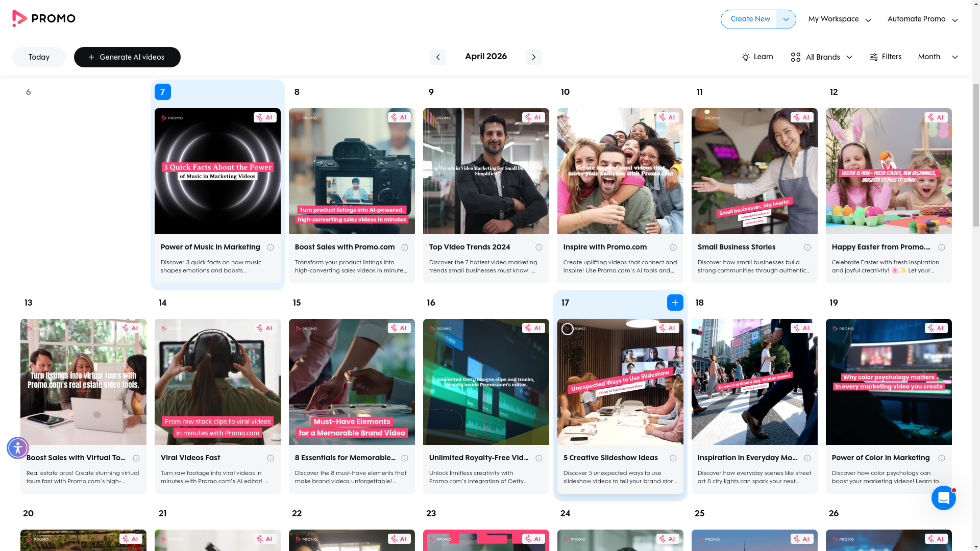Expand the Create New dropdown arrow
Image resolution: width=980 pixels, height=551 pixels.
pos(786,19)
